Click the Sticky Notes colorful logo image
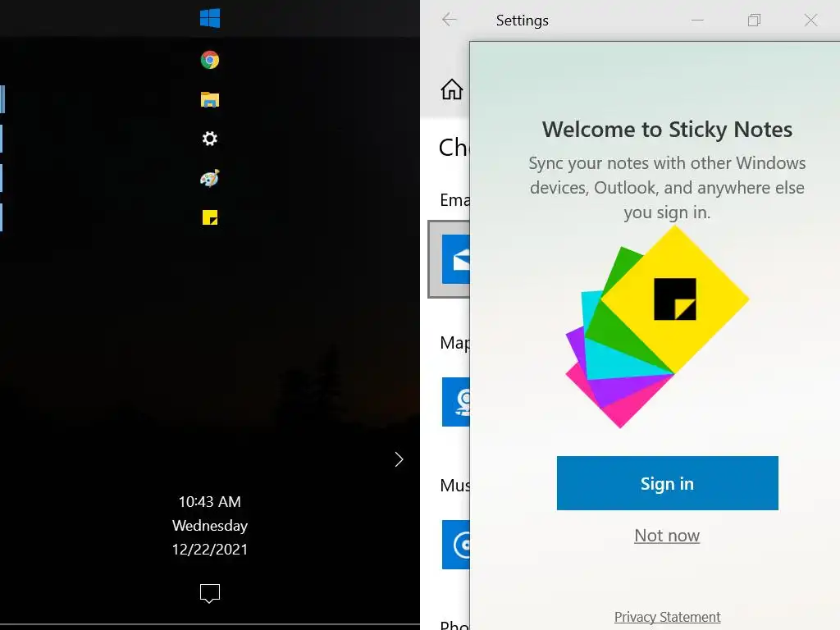The image size is (840, 630). [x=657, y=326]
